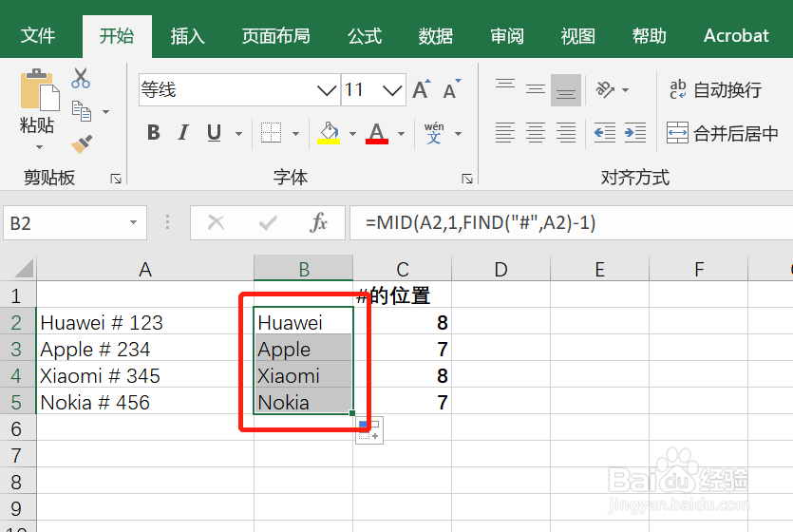Toggle bold formatting
This screenshot has height=532, width=793.
tap(154, 133)
